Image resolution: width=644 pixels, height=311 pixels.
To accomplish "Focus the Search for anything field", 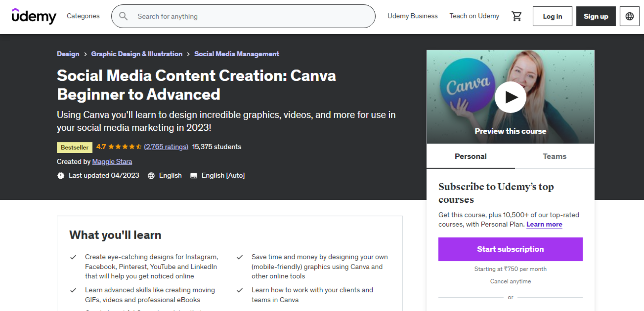I will pyautogui.click(x=243, y=16).
